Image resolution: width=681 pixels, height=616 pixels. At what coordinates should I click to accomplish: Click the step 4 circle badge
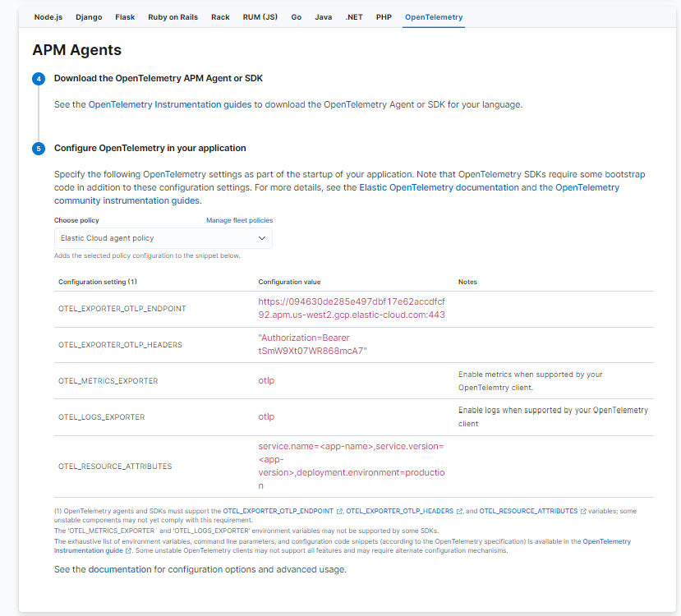[39, 79]
